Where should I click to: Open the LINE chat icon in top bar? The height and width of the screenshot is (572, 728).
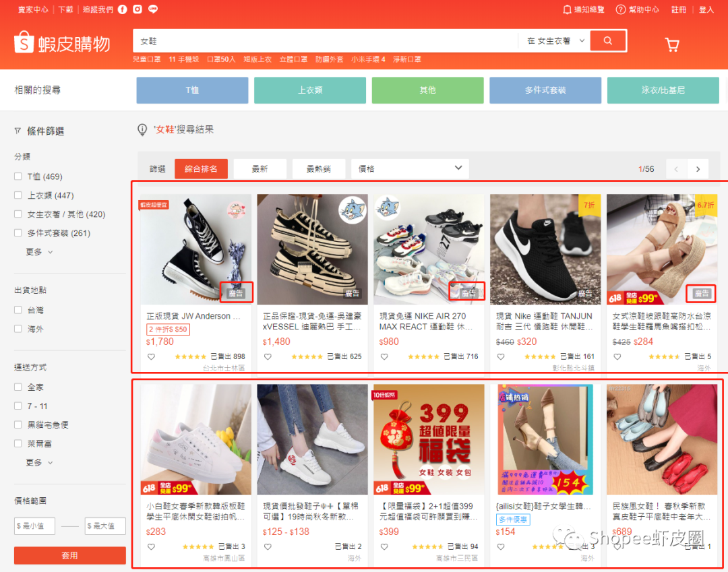click(153, 9)
